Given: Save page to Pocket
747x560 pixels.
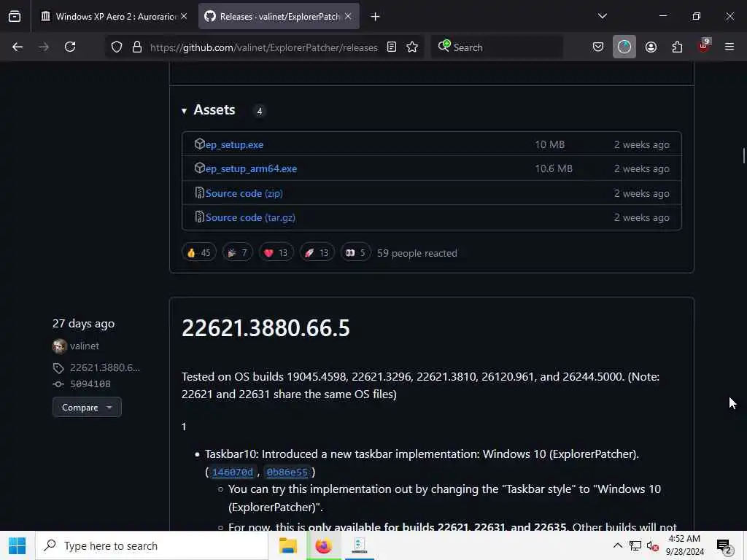Looking at the screenshot, I should point(598,47).
